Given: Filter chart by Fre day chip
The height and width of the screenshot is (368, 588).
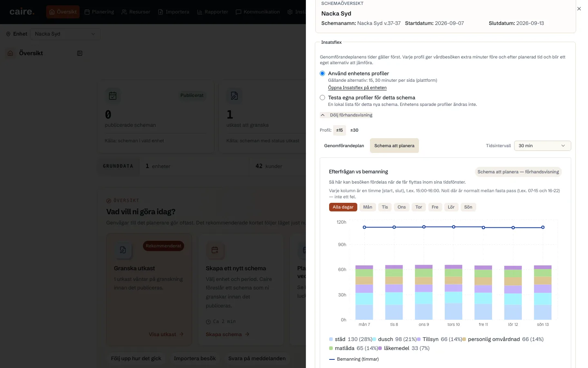Looking at the screenshot, I should click(x=435, y=207).
